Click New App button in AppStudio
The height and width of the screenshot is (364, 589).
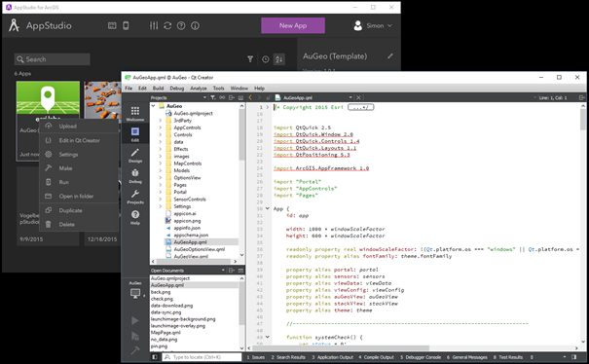[x=293, y=25]
